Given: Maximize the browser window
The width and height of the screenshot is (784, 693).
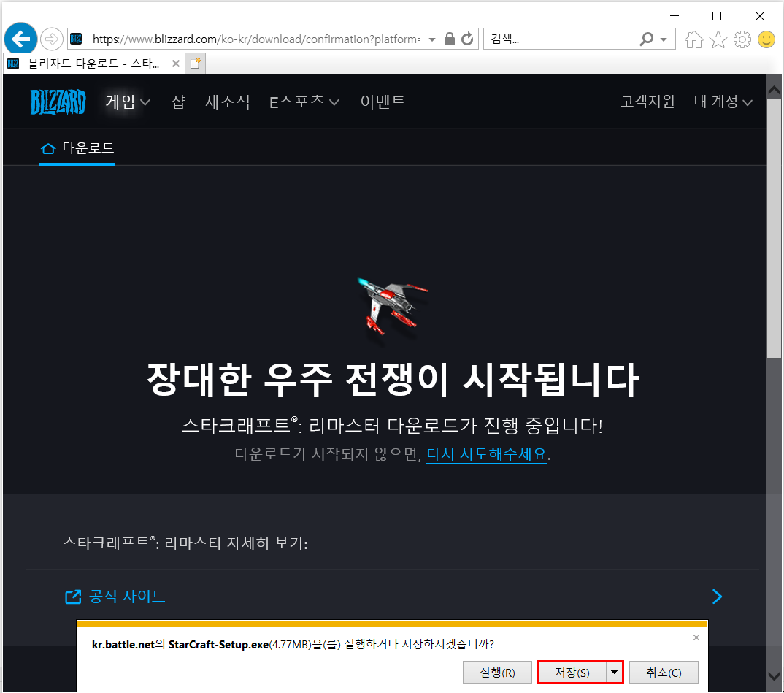Looking at the screenshot, I should pos(717,16).
